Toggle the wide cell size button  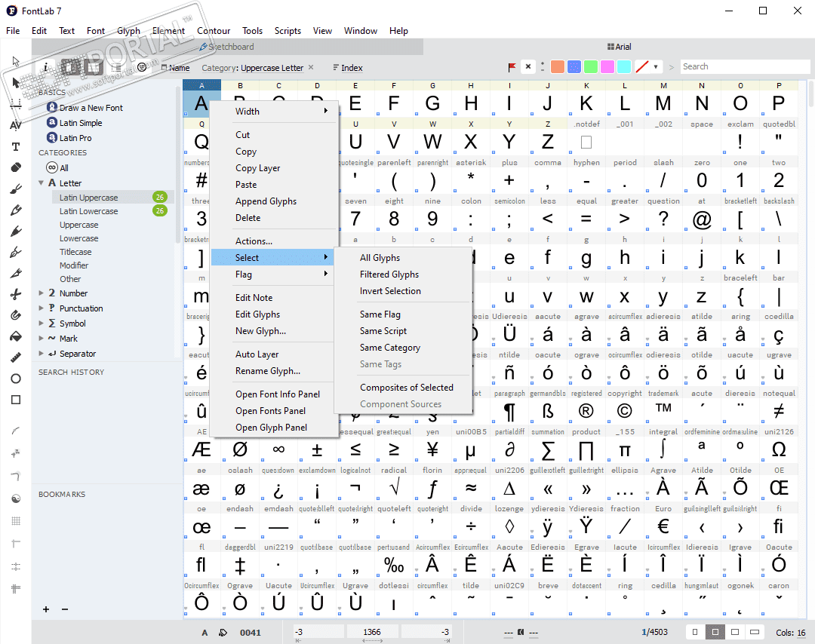(755, 632)
